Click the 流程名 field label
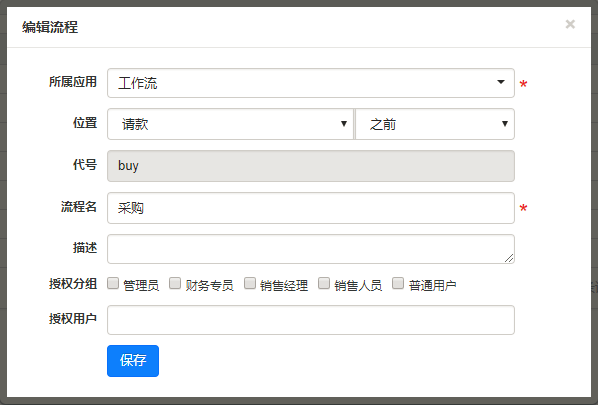 click(x=79, y=207)
